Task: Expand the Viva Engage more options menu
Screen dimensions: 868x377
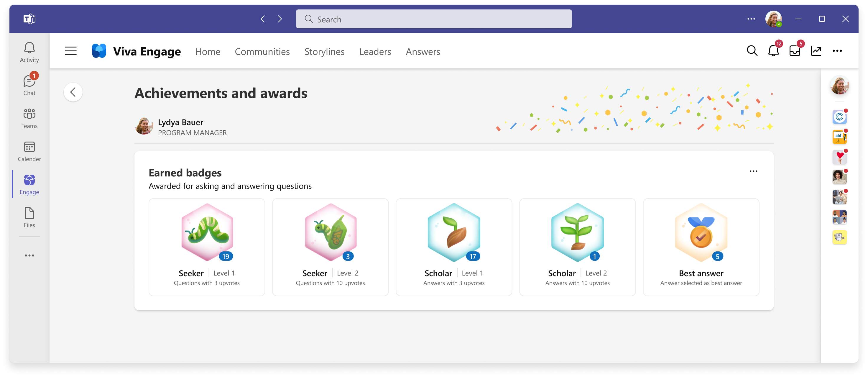Action: [x=839, y=51]
